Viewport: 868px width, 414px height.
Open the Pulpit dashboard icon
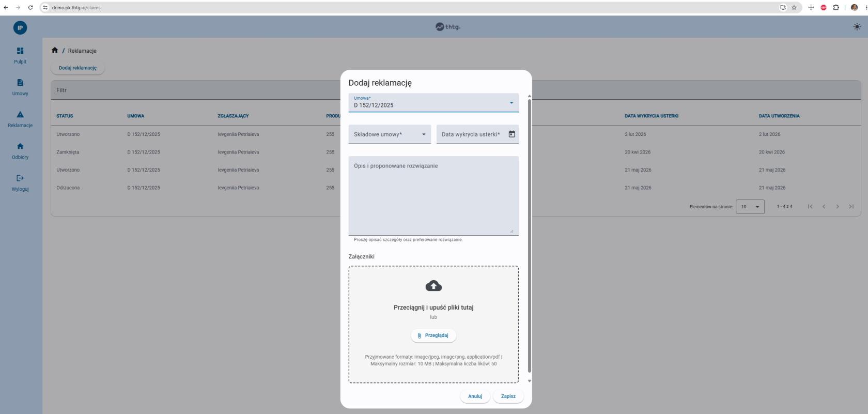tap(20, 51)
